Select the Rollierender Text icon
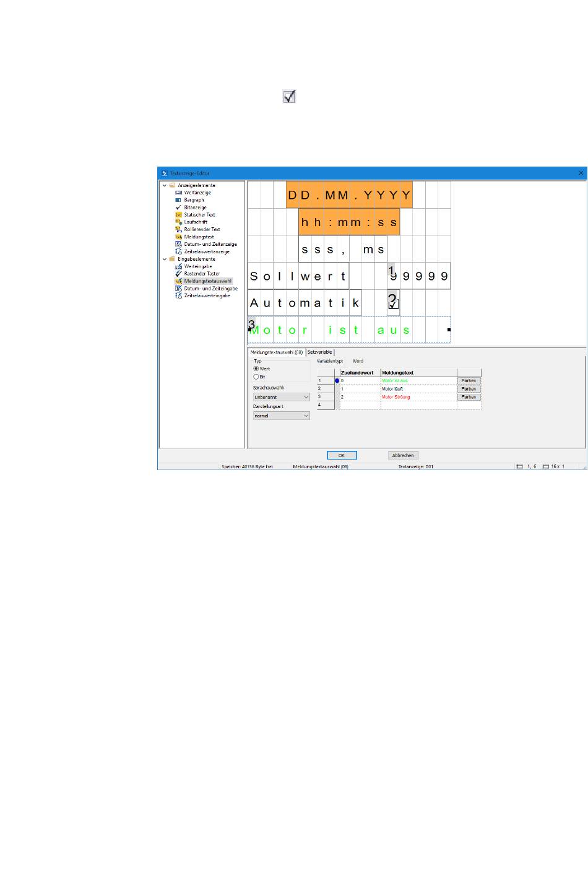 tap(179, 229)
